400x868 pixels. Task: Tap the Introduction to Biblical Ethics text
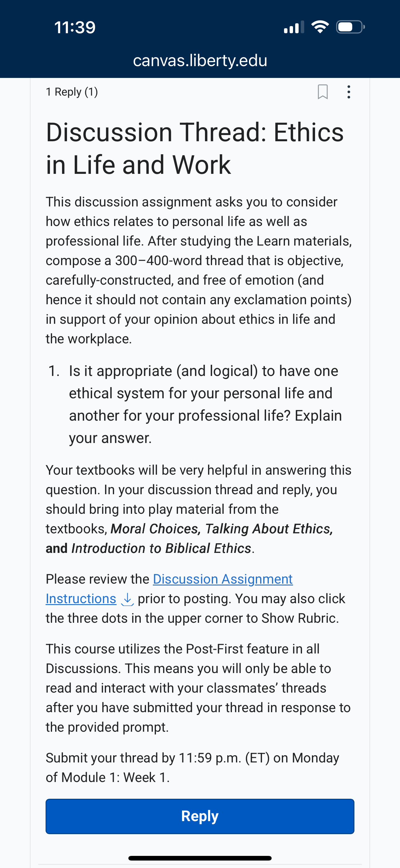pyautogui.click(x=161, y=548)
